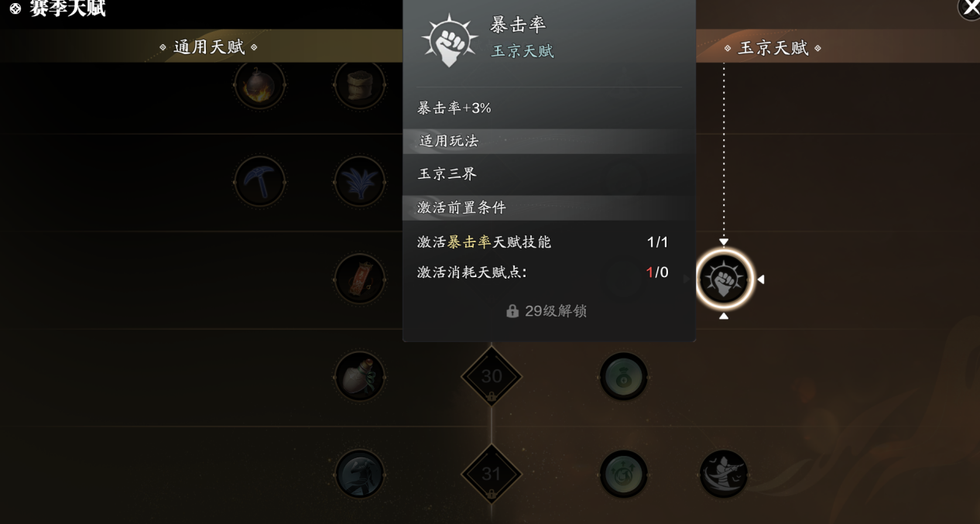Screen dimensions: 980x524
Task: Click the highlighted fist 暴击率 talent node
Action: (724, 279)
